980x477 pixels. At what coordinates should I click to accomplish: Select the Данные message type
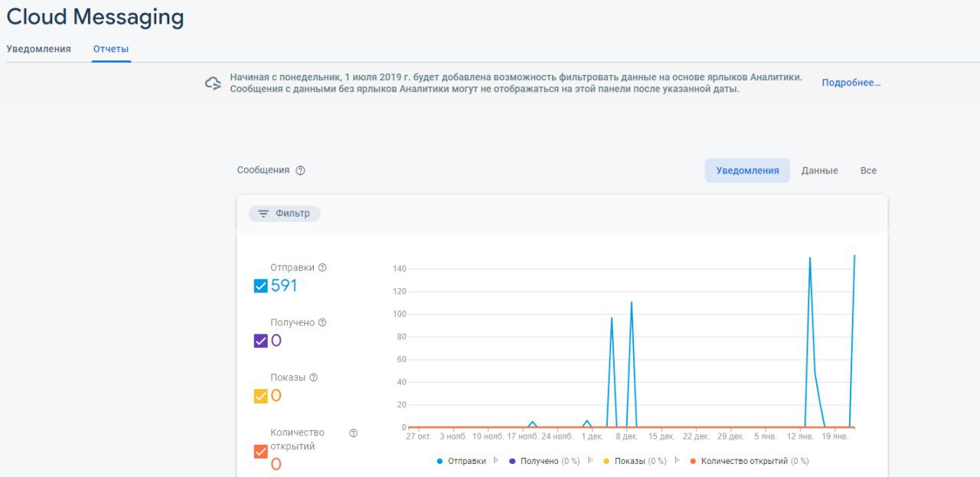tap(819, 171)
